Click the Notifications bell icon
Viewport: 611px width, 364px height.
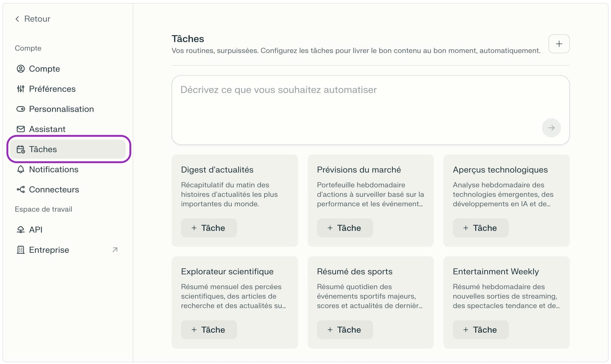click(x=20, y=169)
